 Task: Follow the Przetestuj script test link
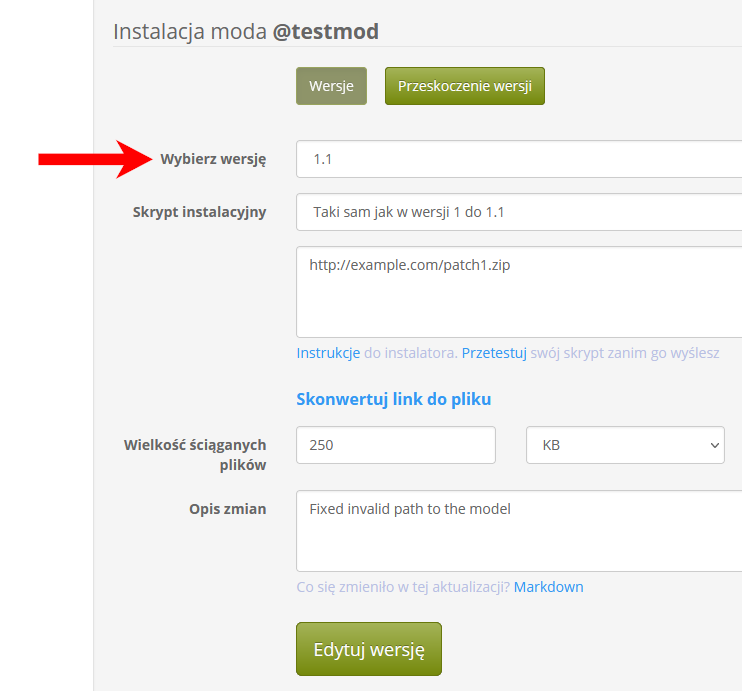tap(494, 353)
